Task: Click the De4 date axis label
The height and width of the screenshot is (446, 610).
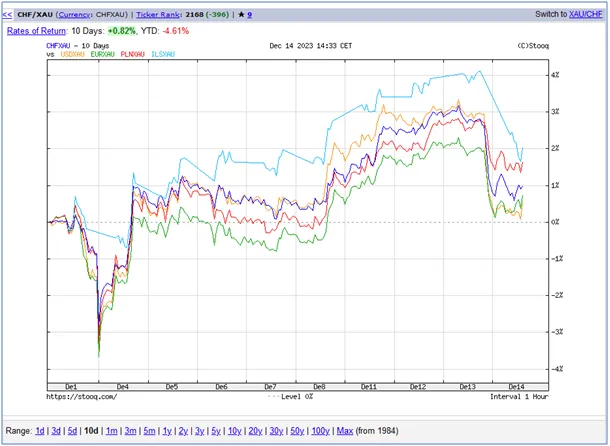Action: point(123,386)
